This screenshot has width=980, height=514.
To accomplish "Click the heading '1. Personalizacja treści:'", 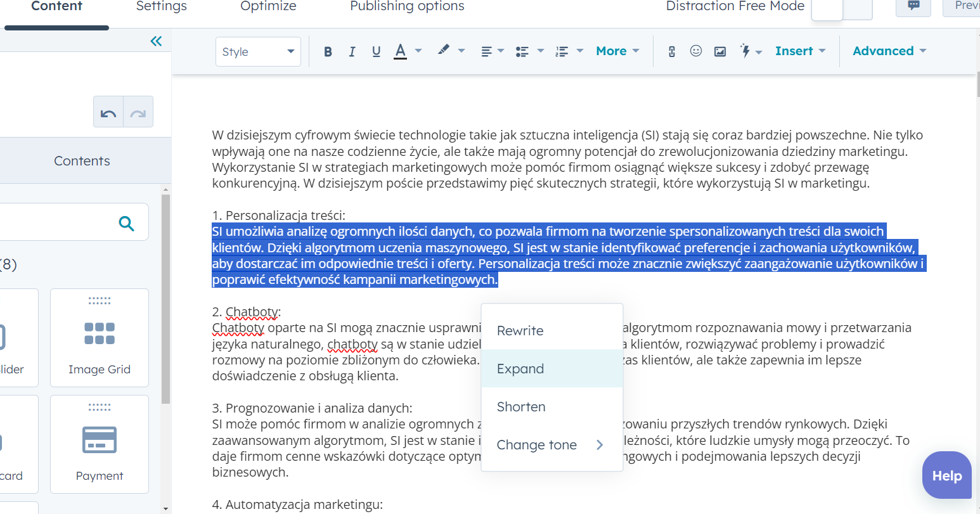I will [x=279, y=215].
